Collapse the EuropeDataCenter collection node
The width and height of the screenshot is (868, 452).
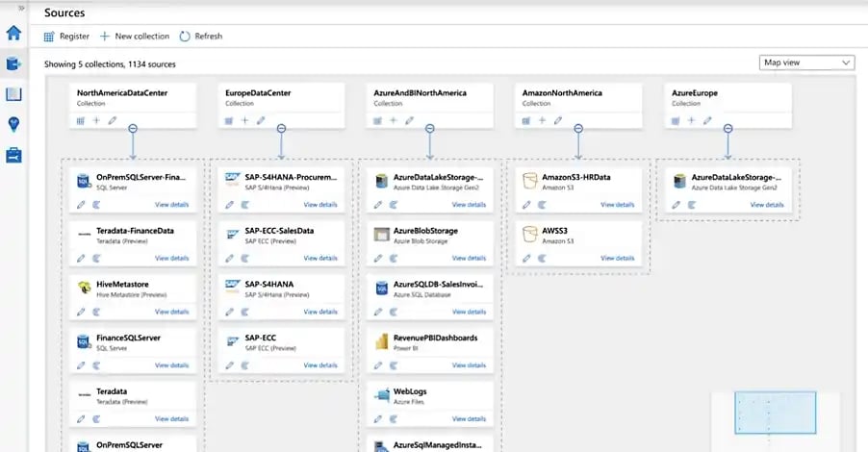click(281, 128)
